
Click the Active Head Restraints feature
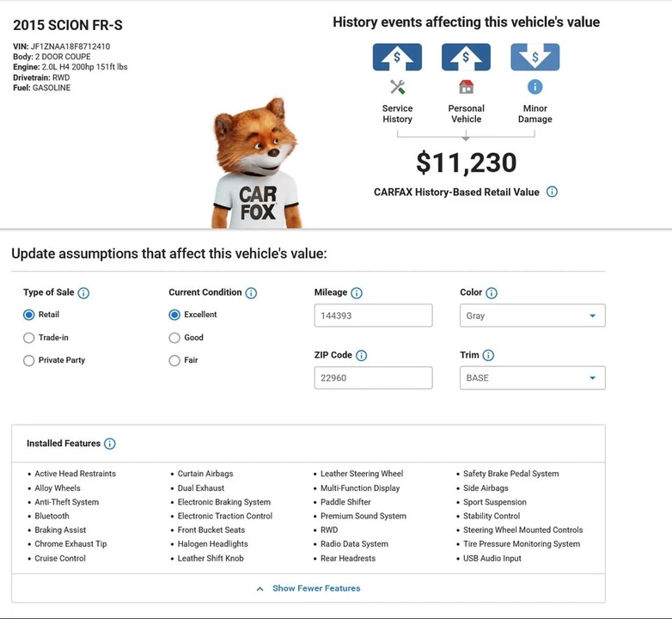[x=75, y=474]
